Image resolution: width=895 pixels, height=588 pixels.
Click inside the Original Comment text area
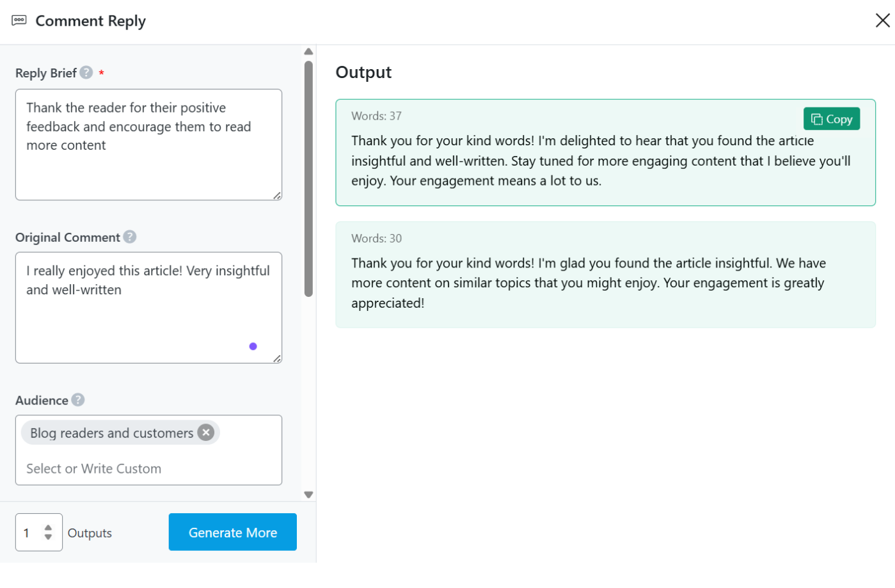pyautogui.click(x=148, y=320)
